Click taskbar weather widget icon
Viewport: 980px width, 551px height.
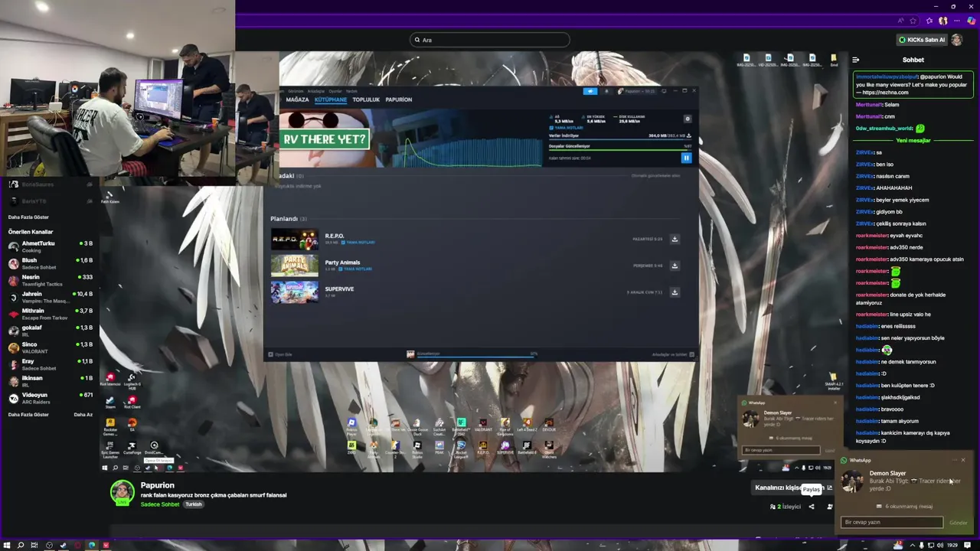coord(898,546)
